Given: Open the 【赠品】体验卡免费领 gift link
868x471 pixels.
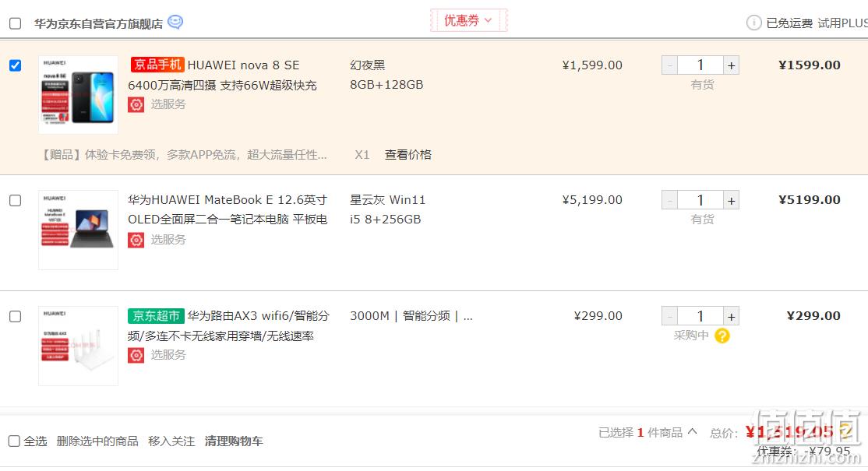Looking at the screenshot, I should [183, 155].
